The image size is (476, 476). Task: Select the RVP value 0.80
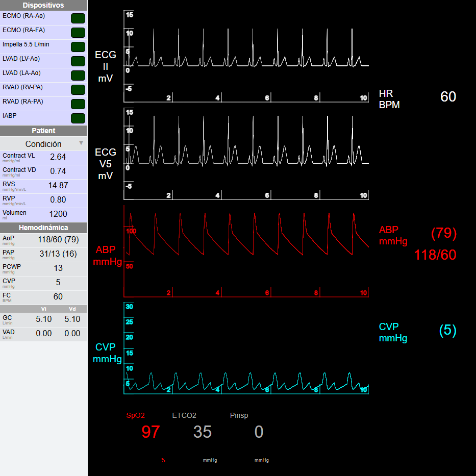[x=58, y=200]
